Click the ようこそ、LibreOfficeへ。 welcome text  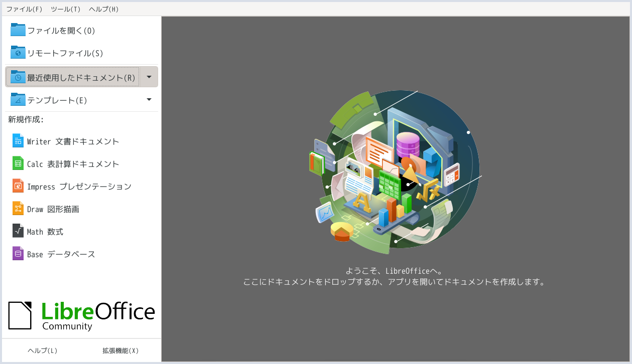click(394, 271)
